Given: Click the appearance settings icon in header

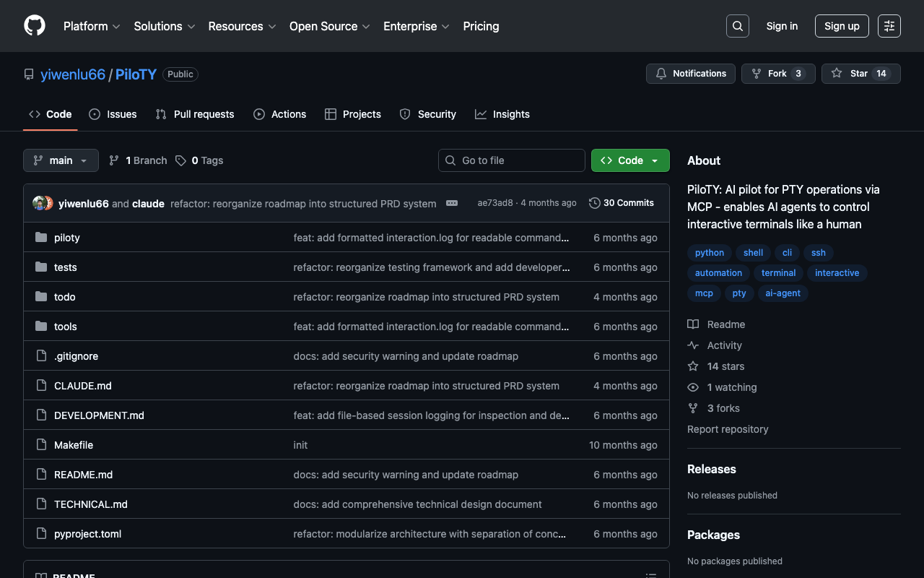Looking at the screenshot, I should click(x=889, y=26).
